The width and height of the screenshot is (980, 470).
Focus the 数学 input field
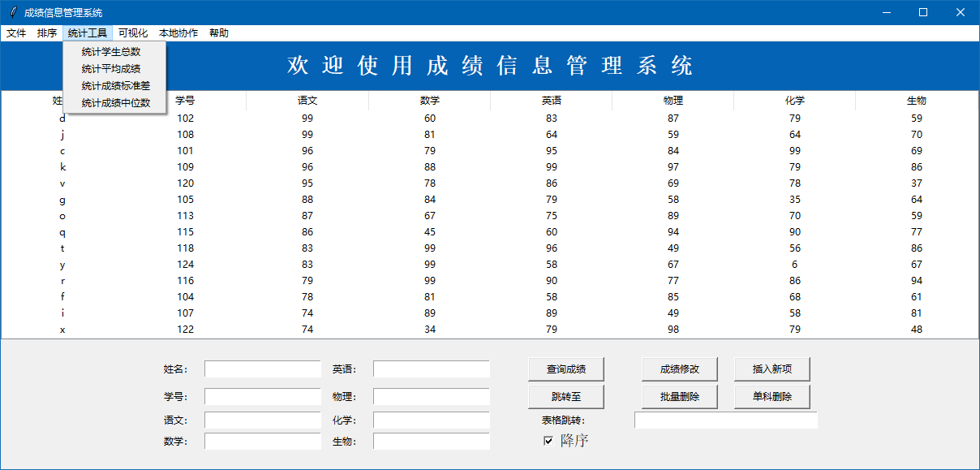(263, 442)
